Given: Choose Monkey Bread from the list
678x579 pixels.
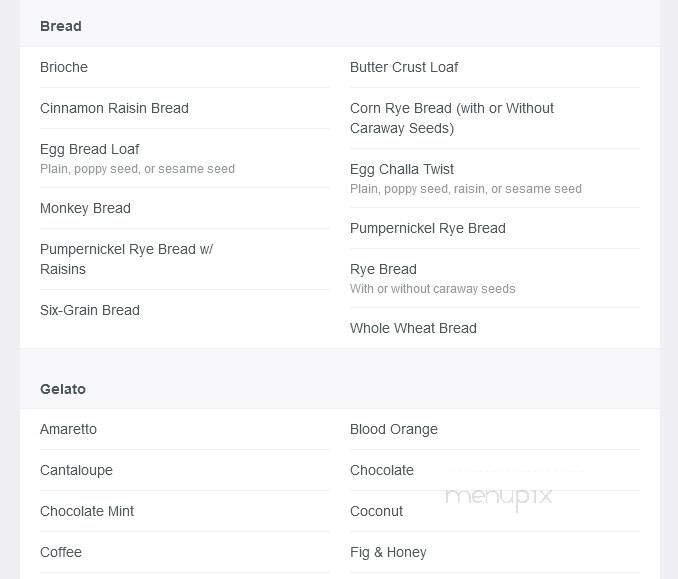Looking at the screenshot, I should click(85, 208).
